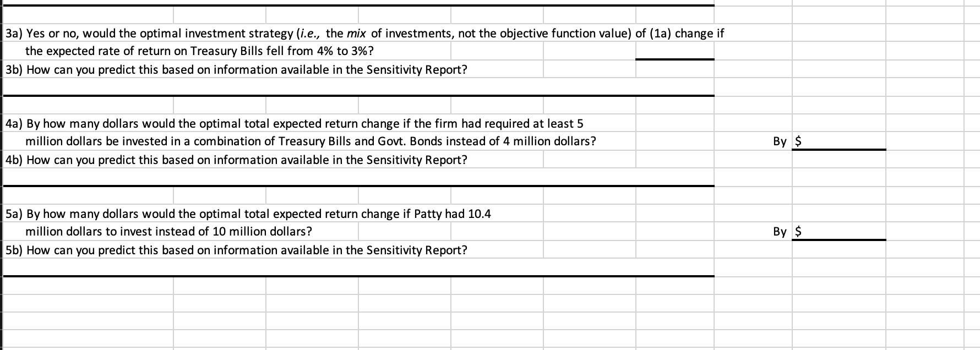Select the cell containing question 5b
This screenshot has width=980, height=350.
pos(236,250)
